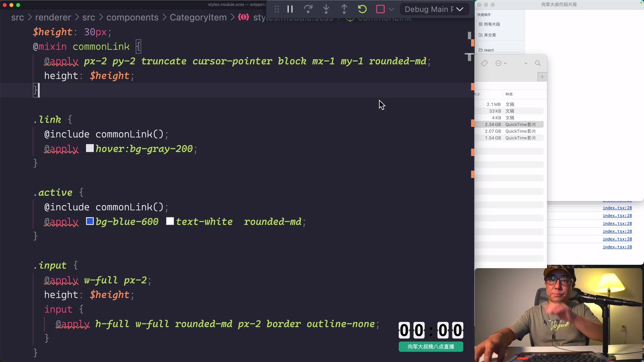The width and height of the screenshot is (644, 362).
Task: Click the + button to add a snippet
Action: click(x=542, y=77)
